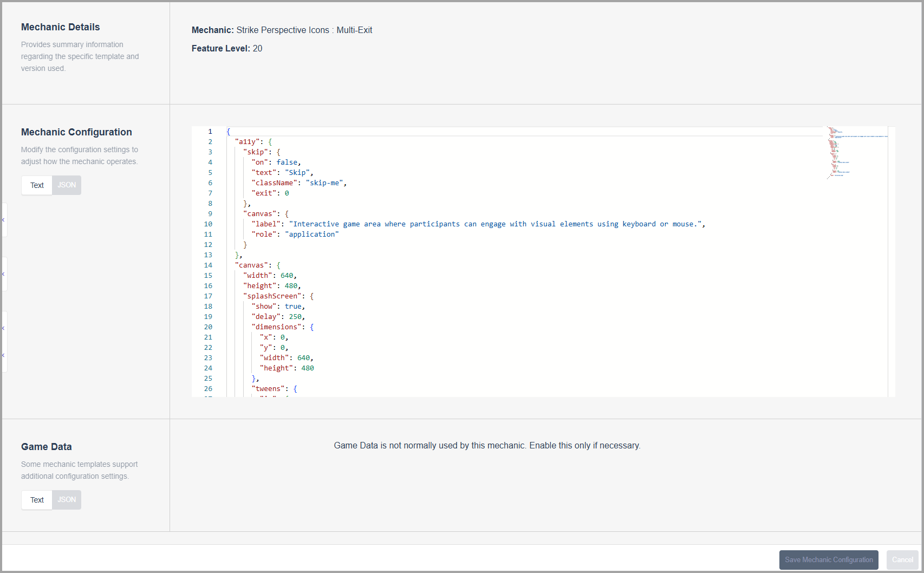Click line number 14 in the gutter
Image resolution: width=924 pixels, height=573 pixels.
tap(208, 265)
